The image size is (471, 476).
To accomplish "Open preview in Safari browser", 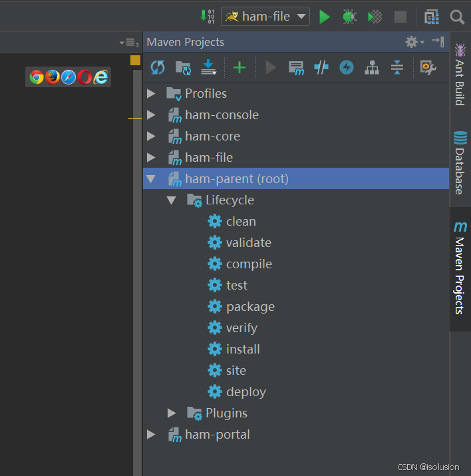I will coord(69,77).
